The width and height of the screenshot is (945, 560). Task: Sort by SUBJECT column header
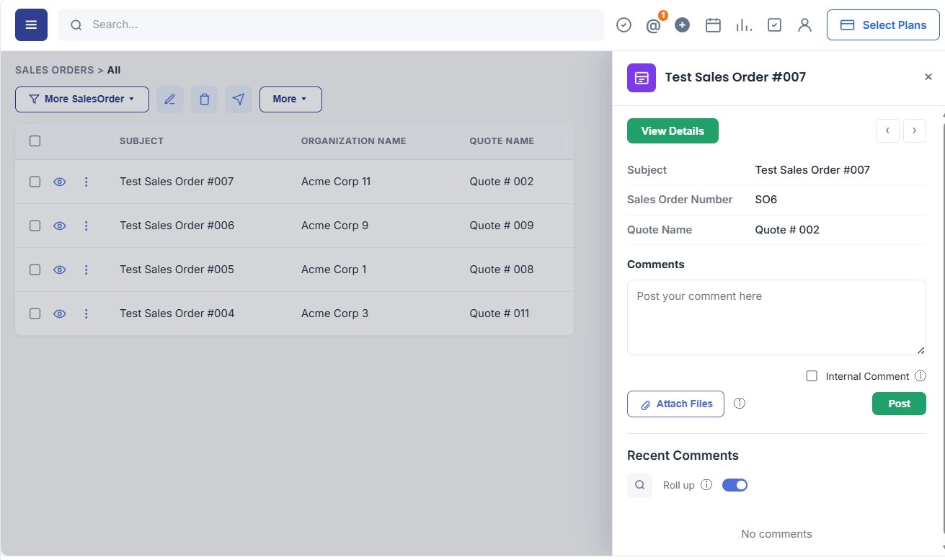pos(141,141)
